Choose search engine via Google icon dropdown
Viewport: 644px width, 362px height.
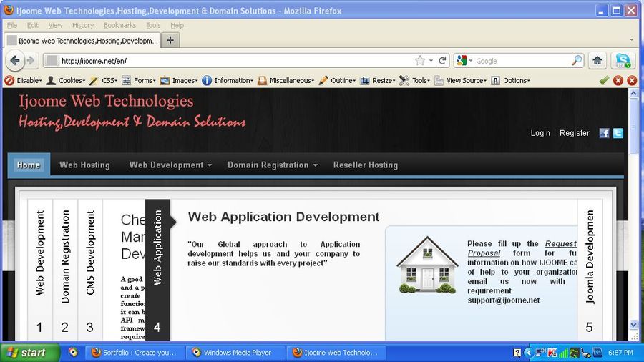[464, 61]
